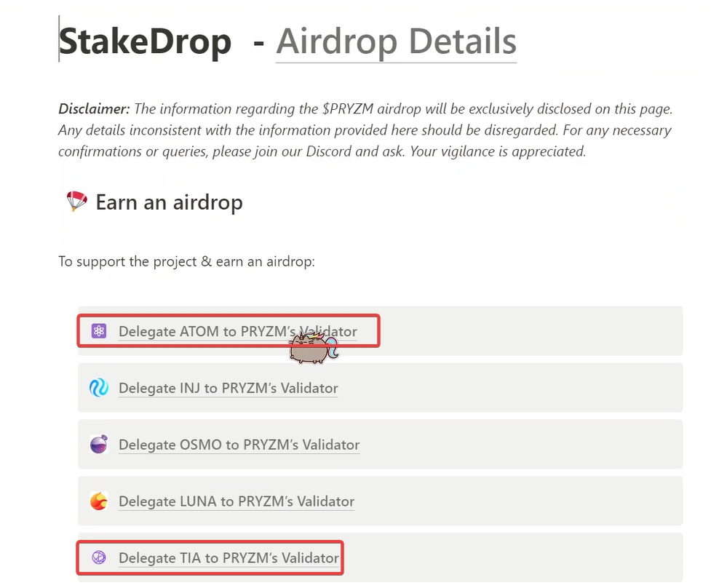Click the Terra LUNA flame icon
The height and width of the screenshot is (588, 711).
coord(99,501)
